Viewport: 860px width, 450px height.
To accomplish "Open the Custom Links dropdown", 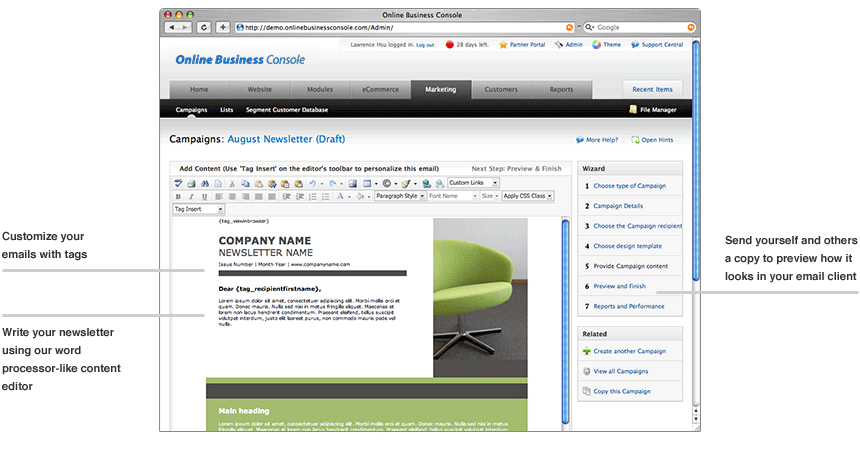I will [473, 184].
